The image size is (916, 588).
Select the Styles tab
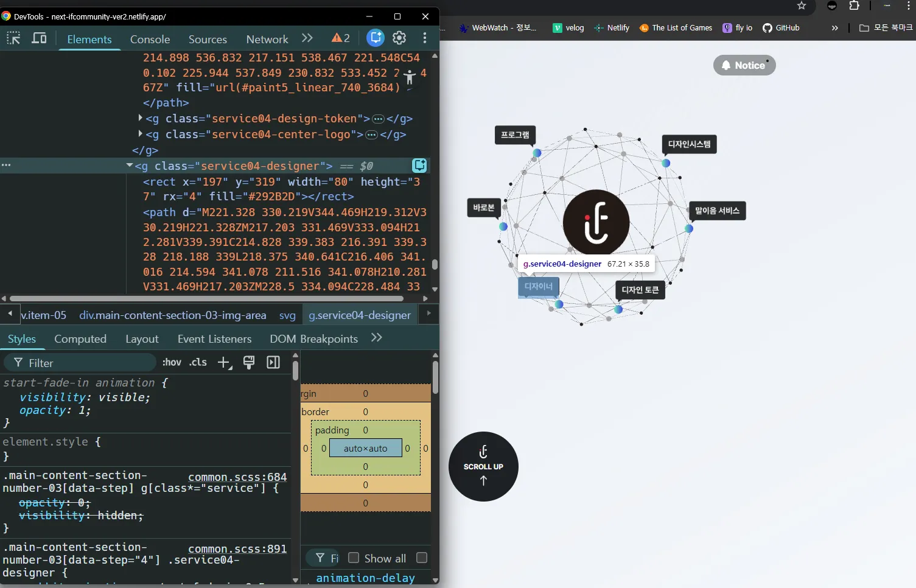coord(22,338)
